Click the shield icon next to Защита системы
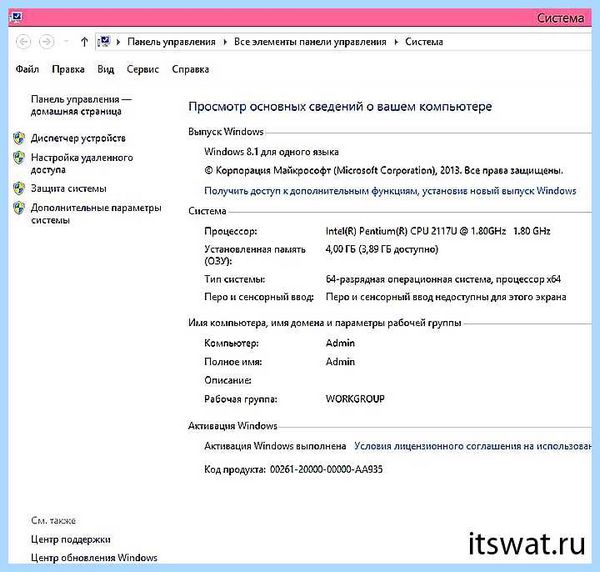Image resolution: width=600 pixels, height=572 pixels. 19,188
